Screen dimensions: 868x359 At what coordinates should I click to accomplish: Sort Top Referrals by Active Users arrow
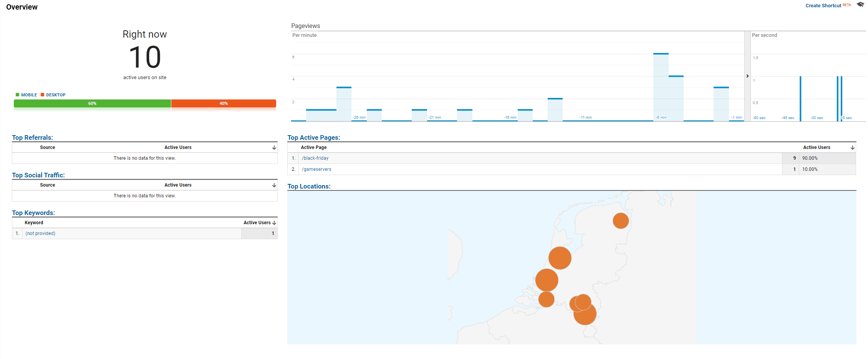coord(274,147)
